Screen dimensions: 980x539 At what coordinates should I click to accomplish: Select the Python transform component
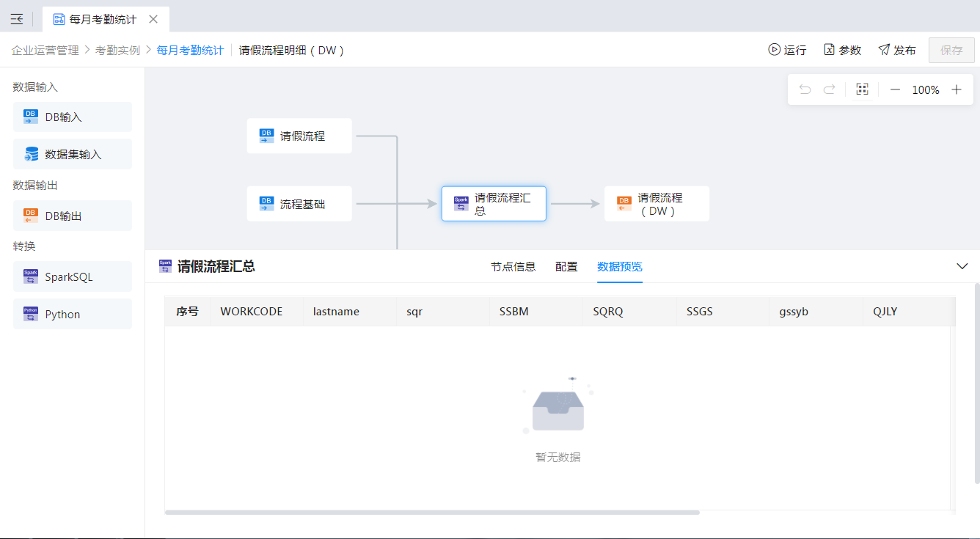pos(73,314)
